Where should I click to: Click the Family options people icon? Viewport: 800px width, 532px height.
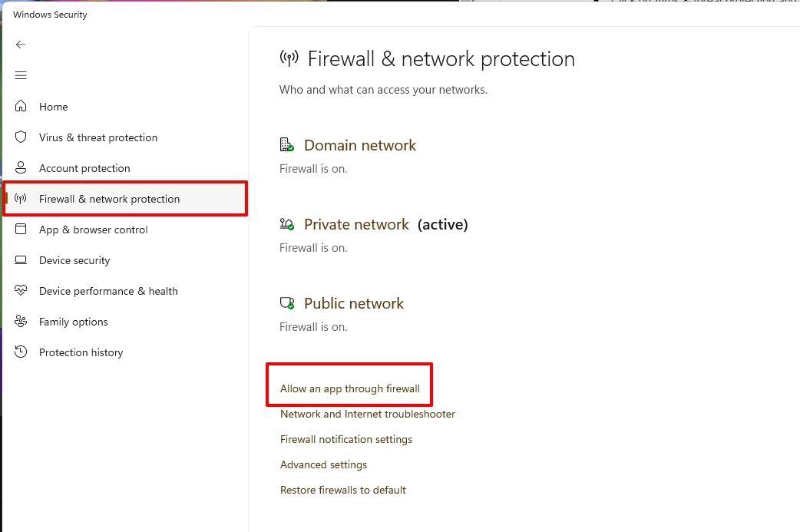[21, 322]
